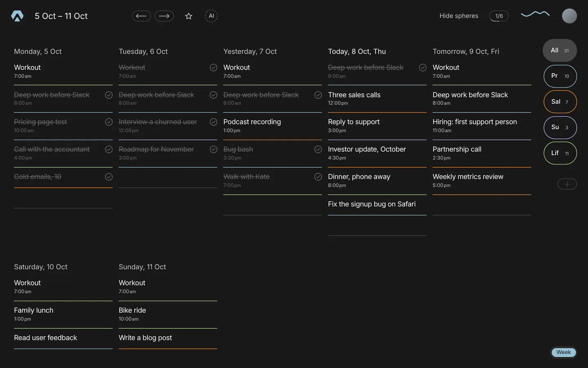
Task: Uncheck Tuesday's Workout completed checkmark
Action: tap(214, 67)
